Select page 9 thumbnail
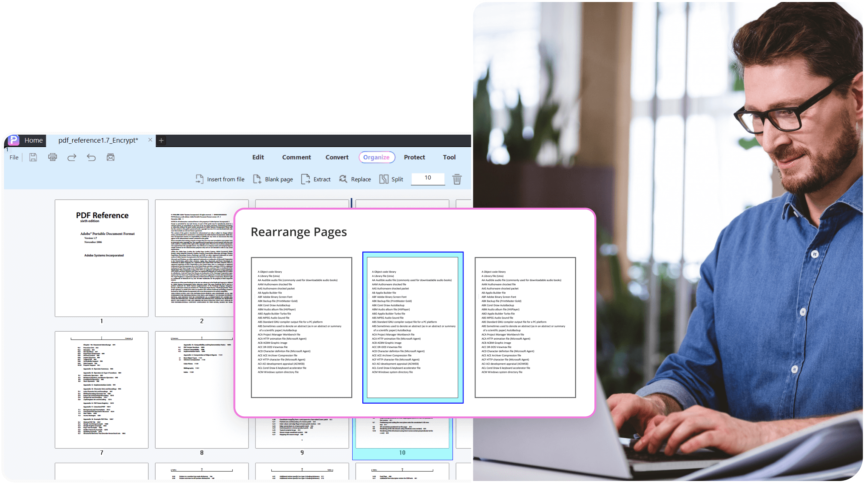 point(302,433)
